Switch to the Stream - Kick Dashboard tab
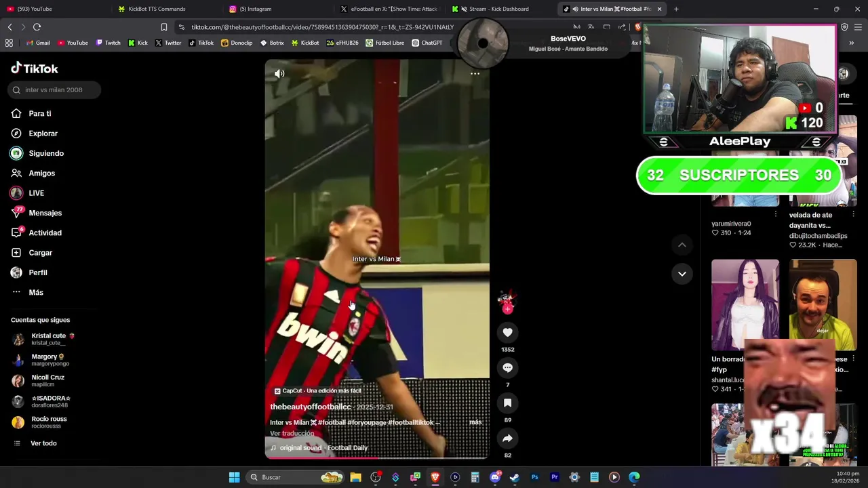 [x=500, y=9]
